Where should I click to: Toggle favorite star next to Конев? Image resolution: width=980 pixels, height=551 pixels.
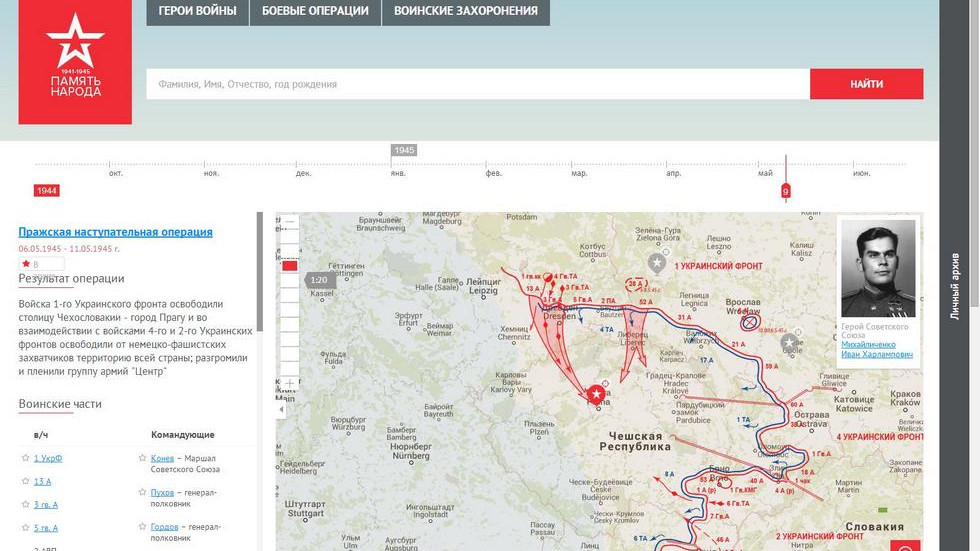point(142,458)
